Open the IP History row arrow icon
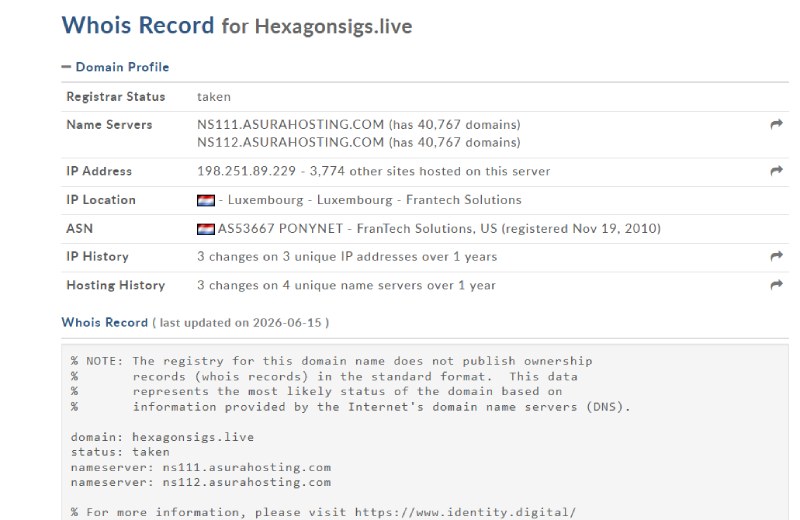 776,256
